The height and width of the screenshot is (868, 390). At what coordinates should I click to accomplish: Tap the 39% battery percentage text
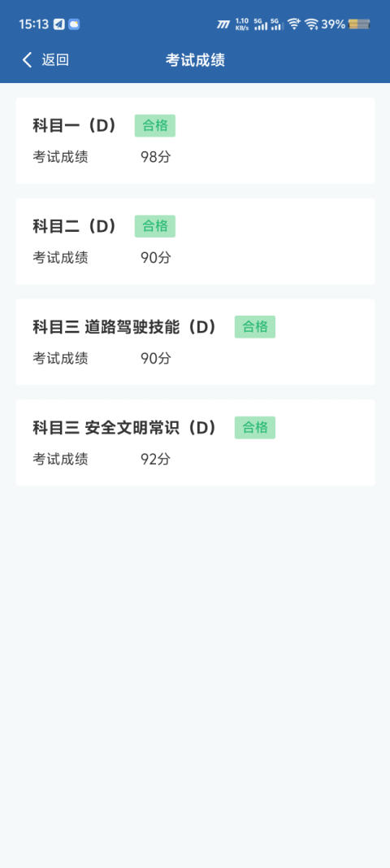tap(333, 24)
